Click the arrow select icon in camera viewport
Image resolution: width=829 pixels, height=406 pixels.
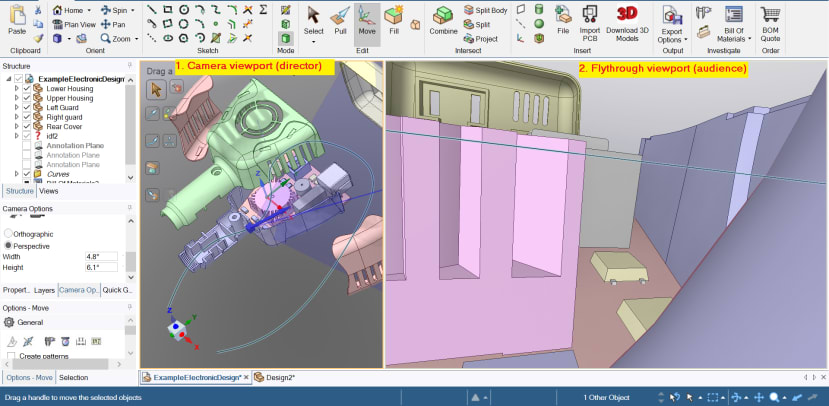point(156,88)
